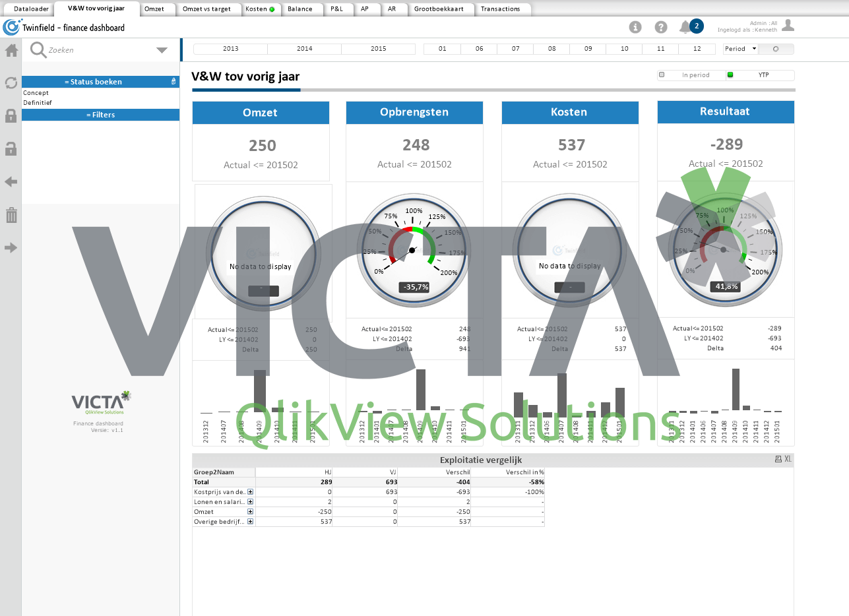
Task: Export Exploitatie vergelijk table to Excel (XL)
Action: click(788, 459)
